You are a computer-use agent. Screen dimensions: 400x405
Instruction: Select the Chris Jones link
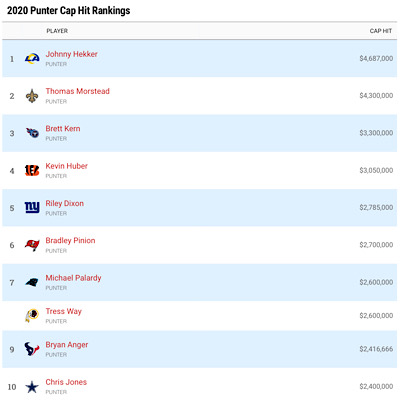pyautogui.click(x=66, y=382)
